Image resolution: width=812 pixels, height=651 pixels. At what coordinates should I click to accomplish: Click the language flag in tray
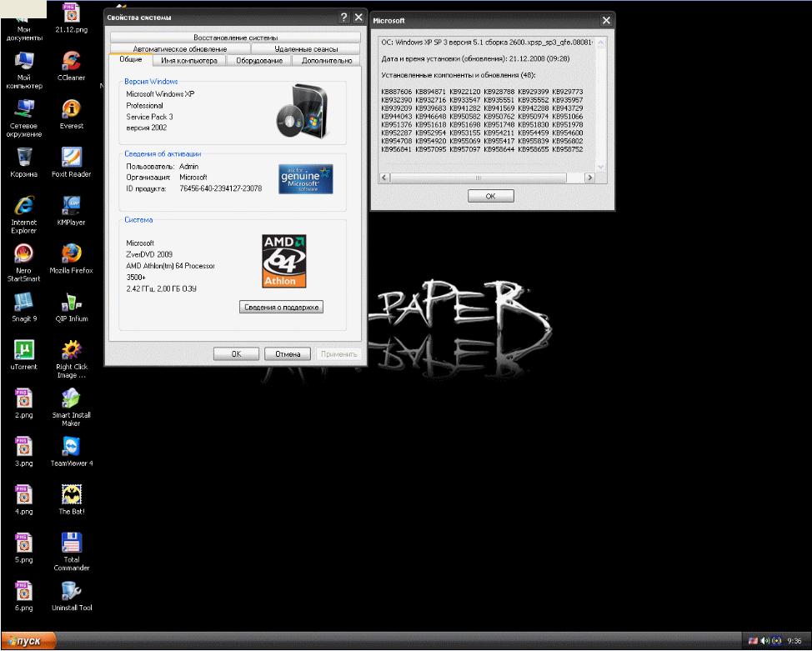(754, 641)
